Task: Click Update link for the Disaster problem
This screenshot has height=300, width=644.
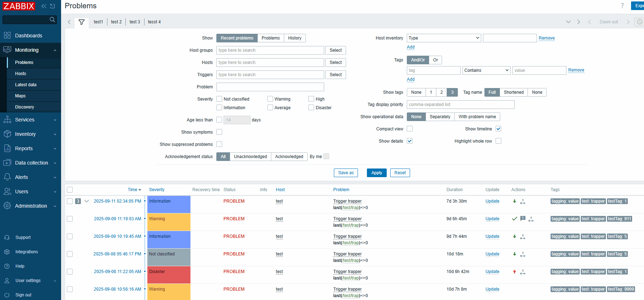Action: 492,272
